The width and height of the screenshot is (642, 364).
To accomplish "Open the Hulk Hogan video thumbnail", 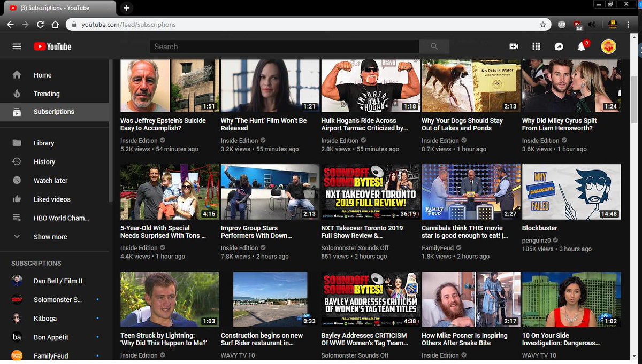I will pyautogui.click(x=371, y=86).
